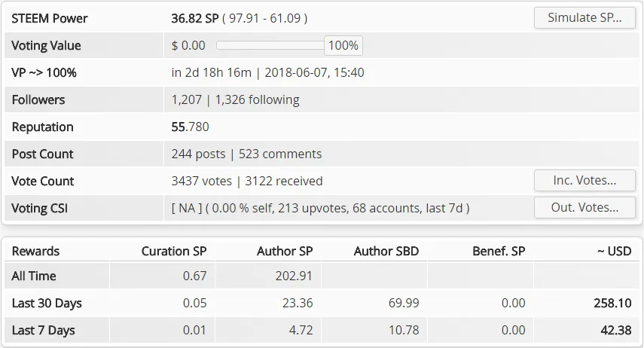Image resolution: width=644 pixels, height=348 pixels.
Task: Select the STEEM Power row label
Action: pos(49,19)
